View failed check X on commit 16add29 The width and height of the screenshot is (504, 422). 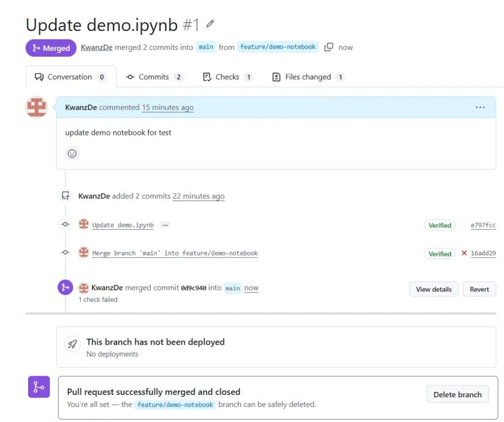(x=464, y=253)
